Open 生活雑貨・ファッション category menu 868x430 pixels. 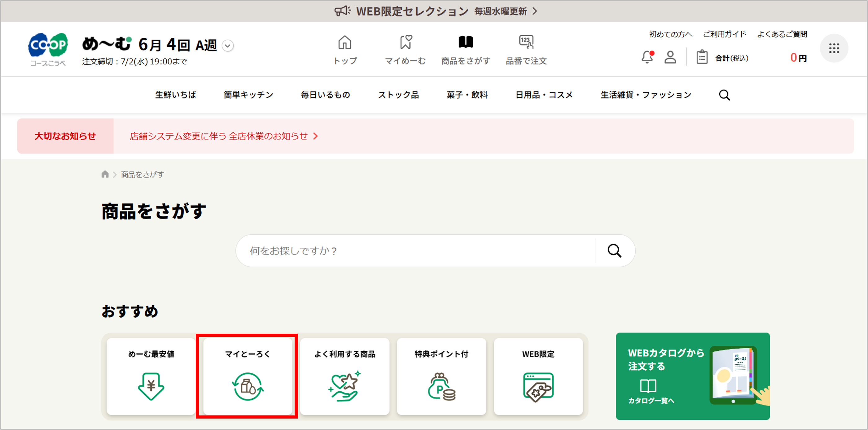click(x=646, y=95)
